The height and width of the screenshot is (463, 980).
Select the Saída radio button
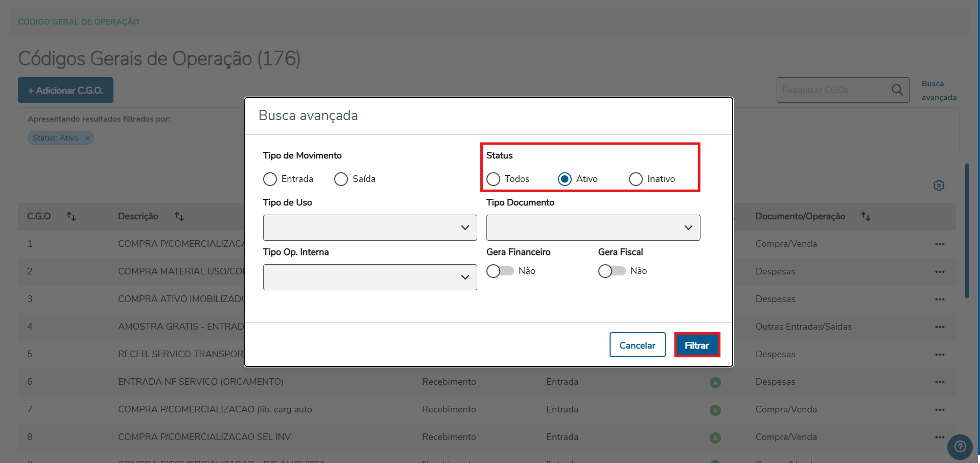pyautogui.click(x=341, y=179)
